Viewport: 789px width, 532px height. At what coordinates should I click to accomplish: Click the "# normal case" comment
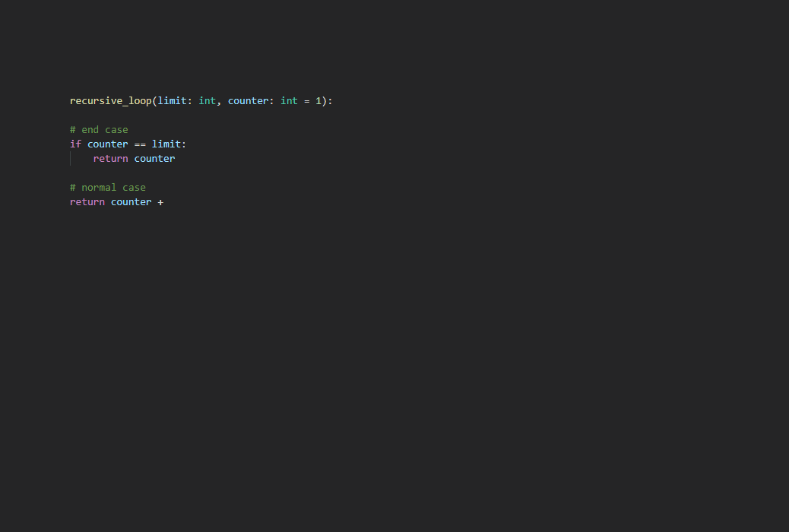[x=108, y=188]
